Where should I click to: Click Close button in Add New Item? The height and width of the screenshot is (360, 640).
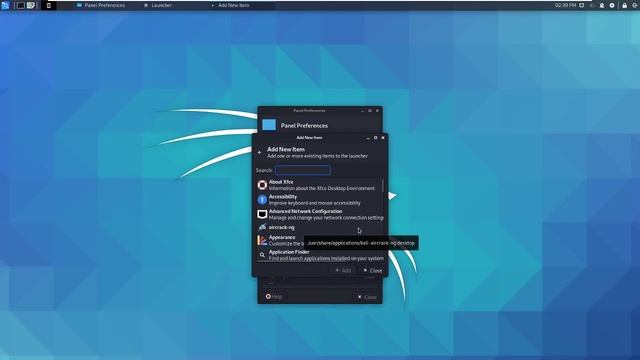[372, 270]
